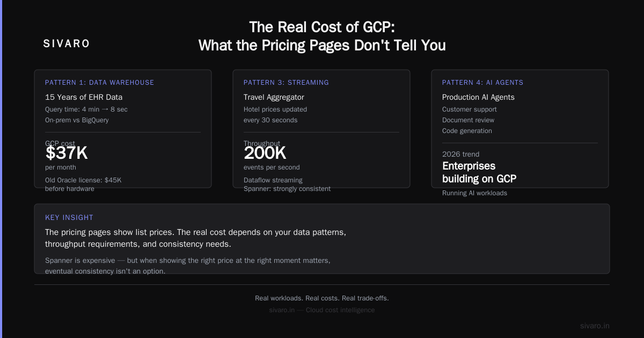Viewport: 644px width, 338px height.
Task: Click the '200K' throughput figure
Action: pos(265,153)
